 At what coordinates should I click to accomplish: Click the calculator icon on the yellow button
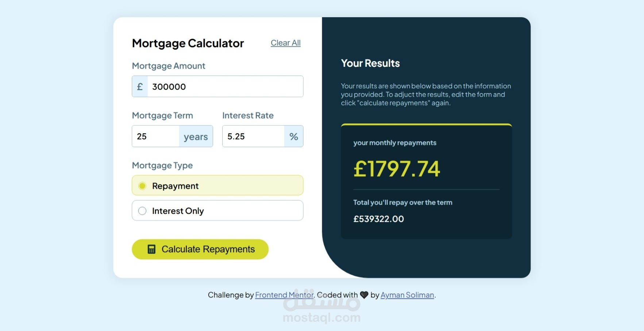(x=151, y=249)
